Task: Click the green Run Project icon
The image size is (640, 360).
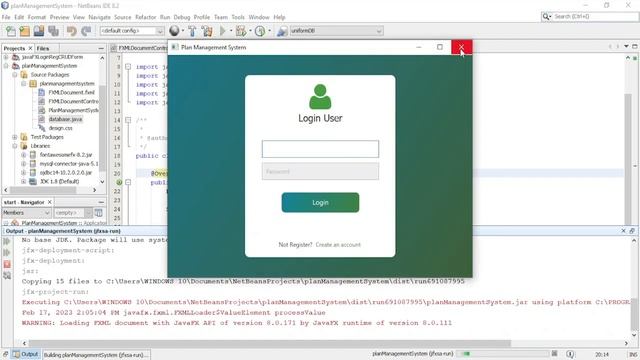Action: (x=222, y=31)
